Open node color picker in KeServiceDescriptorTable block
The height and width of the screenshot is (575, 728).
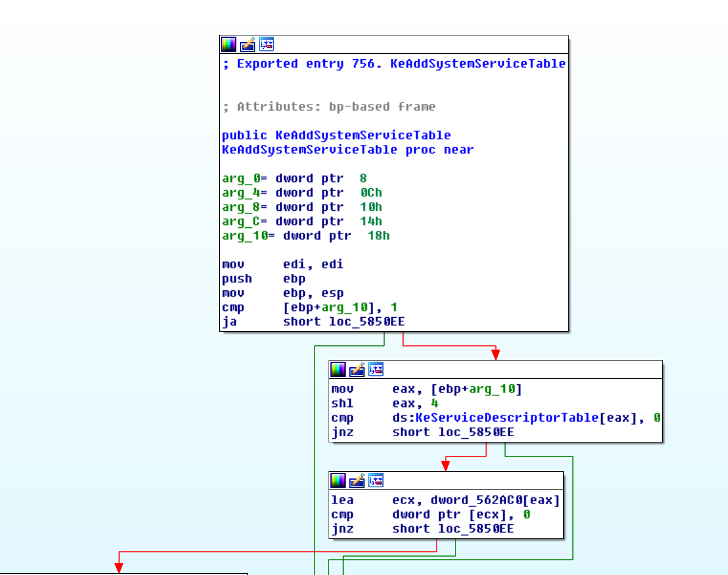(338, 369)
